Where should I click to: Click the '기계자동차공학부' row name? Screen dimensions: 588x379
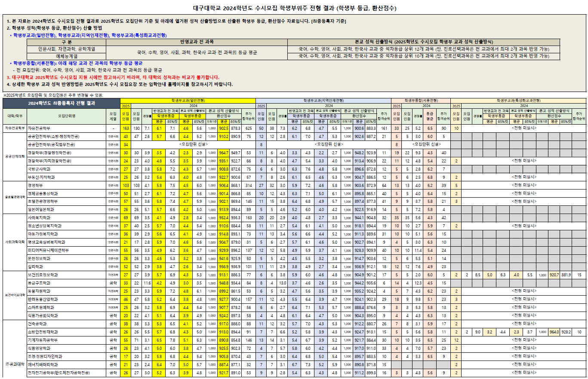click(66, 340)
